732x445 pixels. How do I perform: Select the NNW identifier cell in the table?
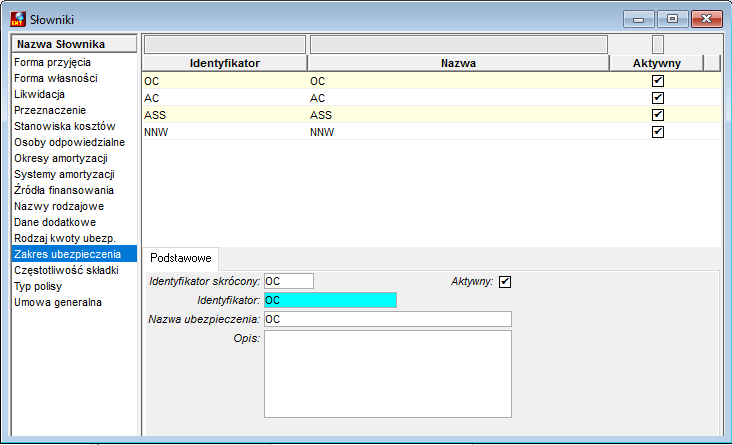[x=225, y=132]
